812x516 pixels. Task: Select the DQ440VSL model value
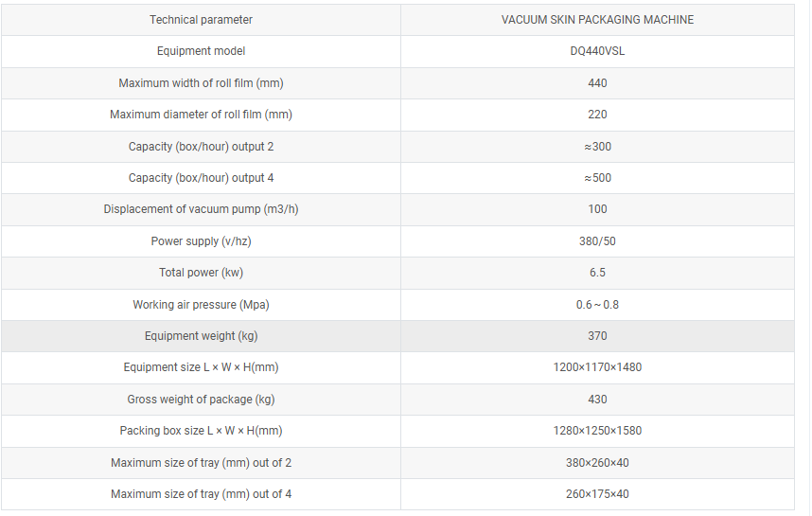(x=597, y=51)
